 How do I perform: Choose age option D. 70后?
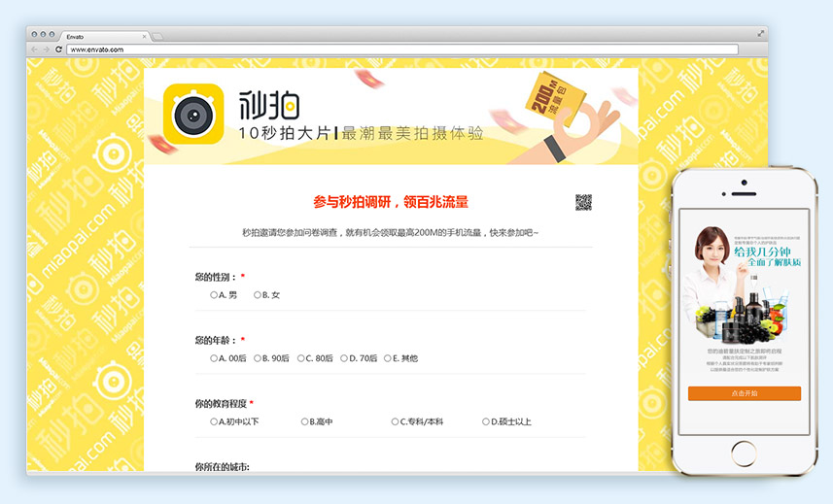tap(359, 358)
